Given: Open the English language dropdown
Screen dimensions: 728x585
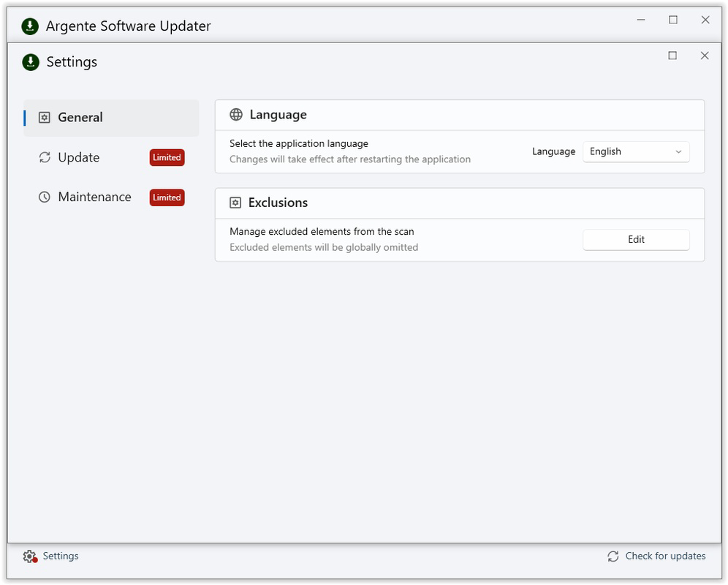Looking at the screenshot, I should [x=636, y=151].
